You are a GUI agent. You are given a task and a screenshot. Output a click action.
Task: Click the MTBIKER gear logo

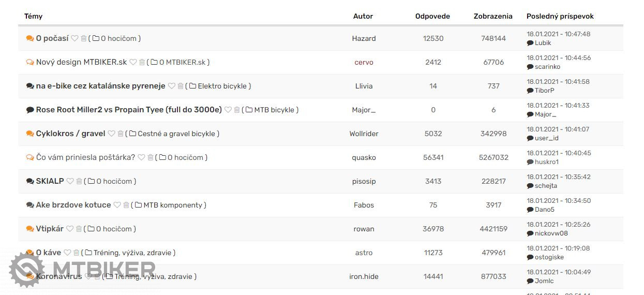point(27,270)
